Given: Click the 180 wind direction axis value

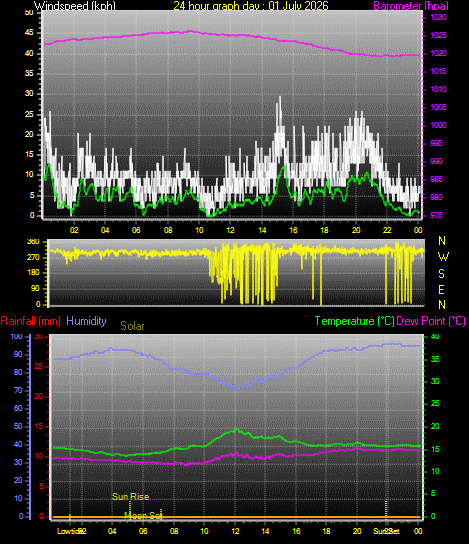Looking at the screenshot, I should coord(33,273).
